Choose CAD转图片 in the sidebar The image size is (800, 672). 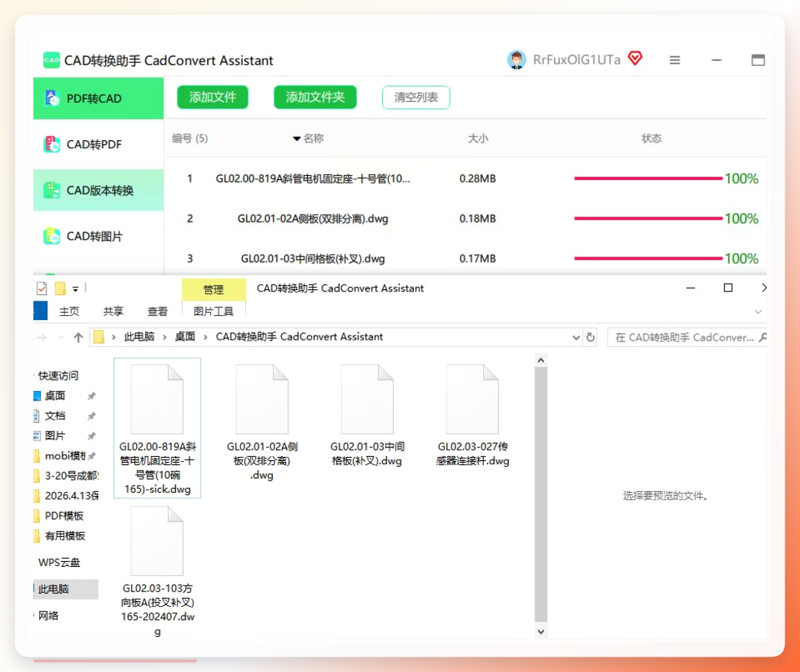(99, 236)
